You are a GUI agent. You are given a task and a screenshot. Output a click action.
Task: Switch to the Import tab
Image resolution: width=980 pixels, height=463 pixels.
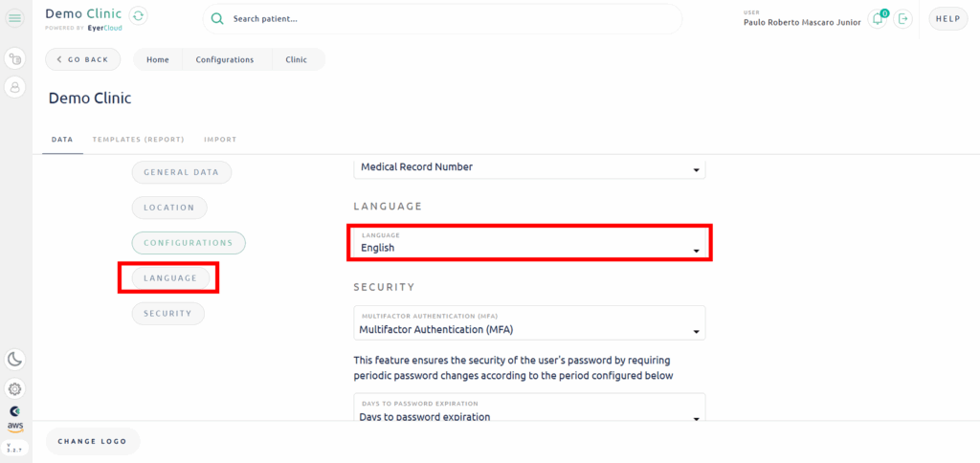coord(220,140)
